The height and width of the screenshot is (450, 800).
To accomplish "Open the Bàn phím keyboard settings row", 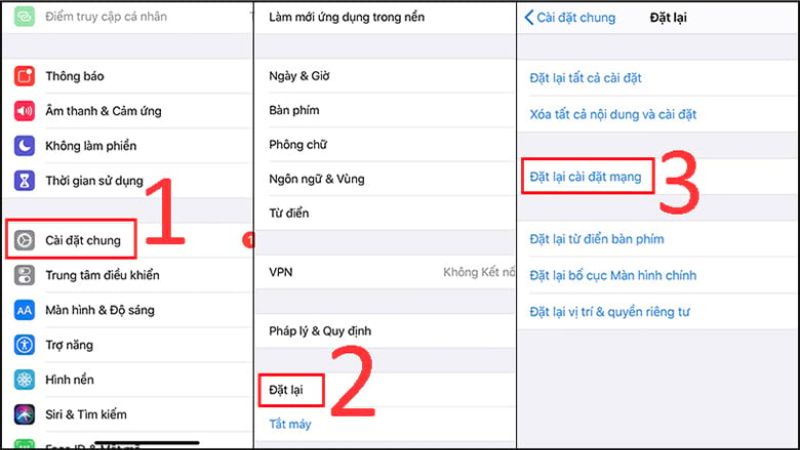I will point(385,110).
